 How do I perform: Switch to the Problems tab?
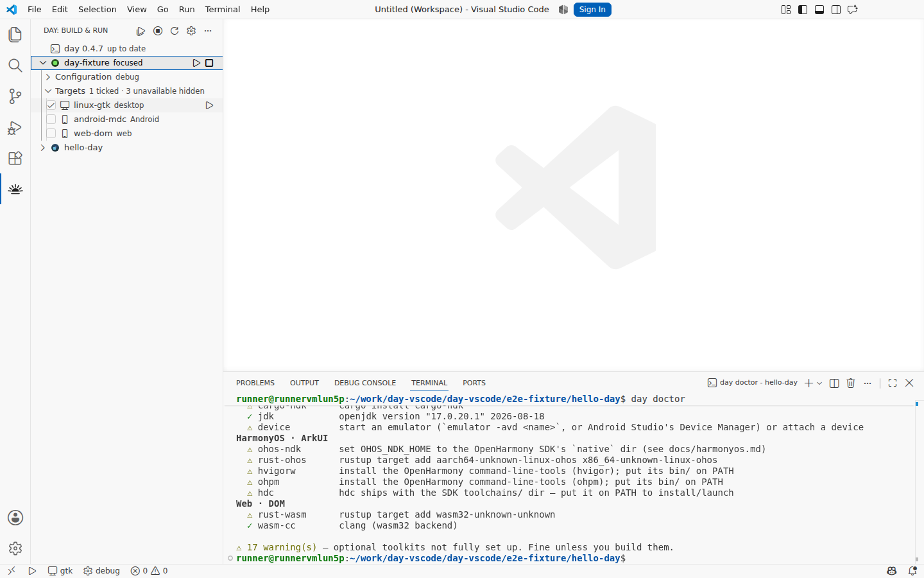click(x=255, y=383)
